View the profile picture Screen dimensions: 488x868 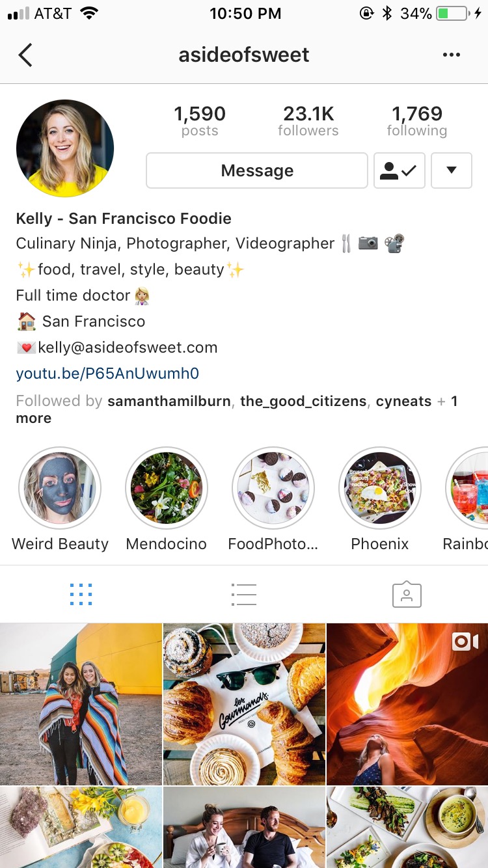[x=65, y=148]
